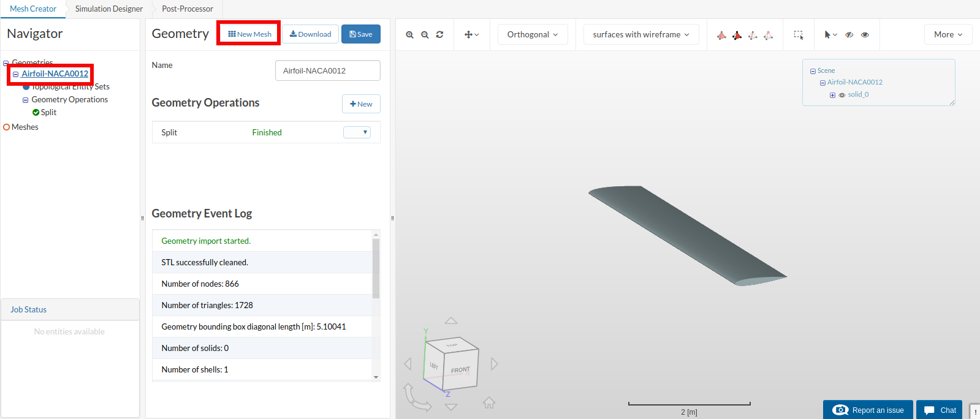Zoom out of the 3D viewer
The image size is (980, 419).
pyautogui.click(x=425, y=35)
